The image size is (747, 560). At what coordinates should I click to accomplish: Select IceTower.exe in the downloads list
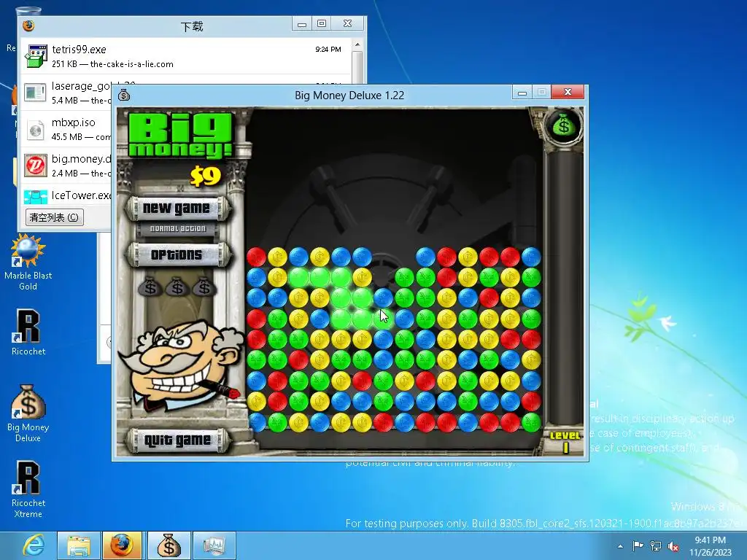pos(66,195)
